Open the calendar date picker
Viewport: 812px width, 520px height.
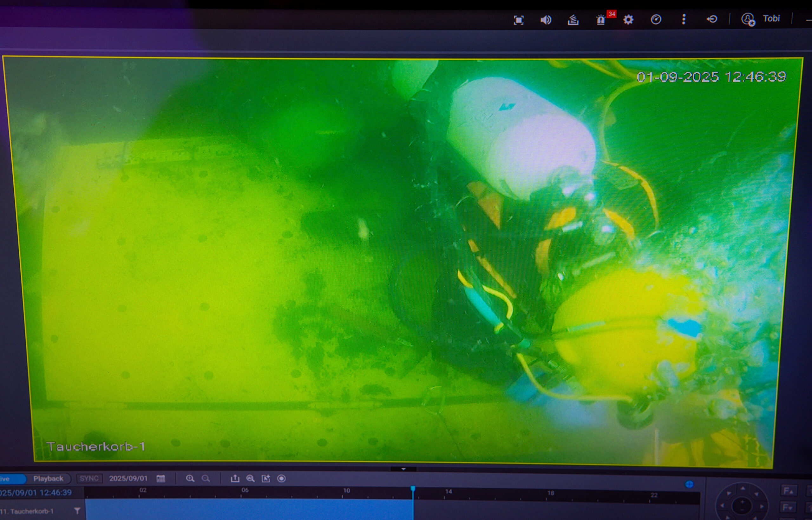[161, 478]
